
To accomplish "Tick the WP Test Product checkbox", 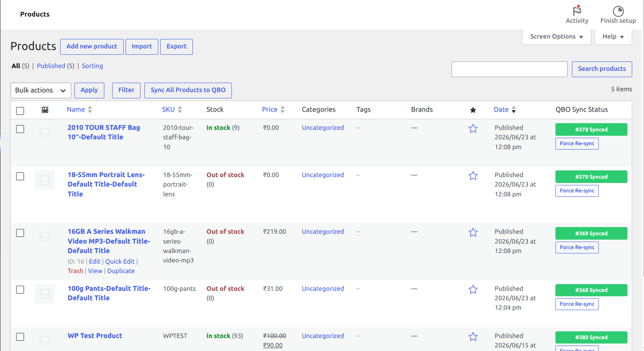I will (x=20, y=337).
